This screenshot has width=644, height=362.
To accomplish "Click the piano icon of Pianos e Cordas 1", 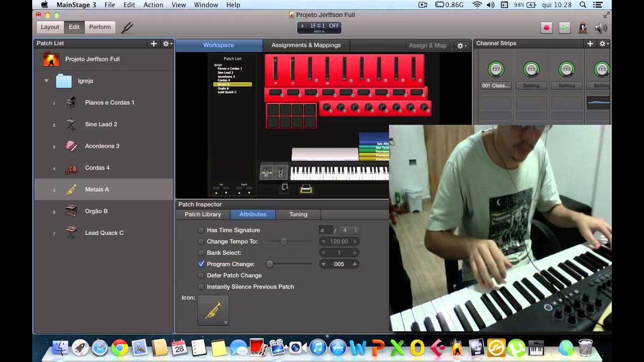I will [71, 103].
